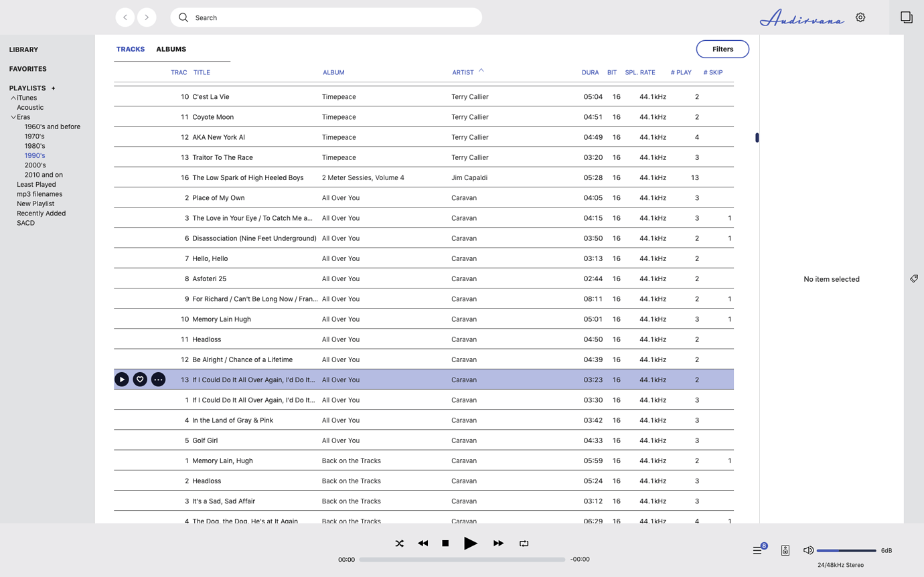
Task: Sort by the Dura column header
Action: click(x=590, y=72)
